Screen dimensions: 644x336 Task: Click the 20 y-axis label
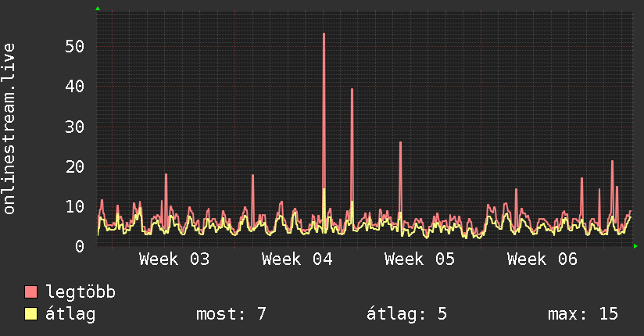(75, 166)
